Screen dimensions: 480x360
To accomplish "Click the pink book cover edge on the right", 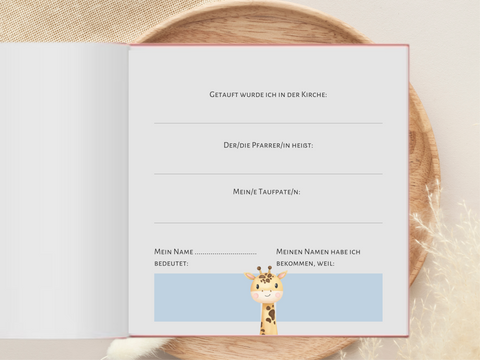I will 408,191.
